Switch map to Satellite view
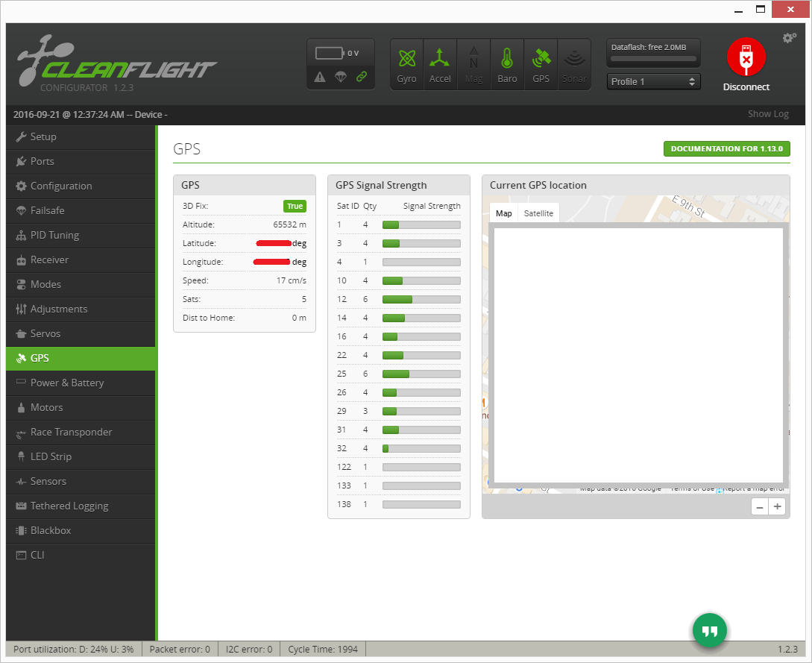The height and width of the screenshot is (663, 812). click(x=538, y=213)
